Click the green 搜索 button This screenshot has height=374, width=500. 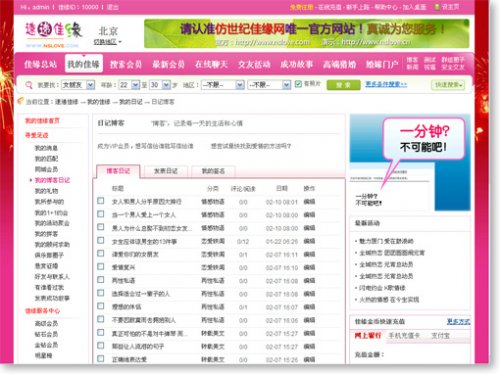click(x=343, y=85)
